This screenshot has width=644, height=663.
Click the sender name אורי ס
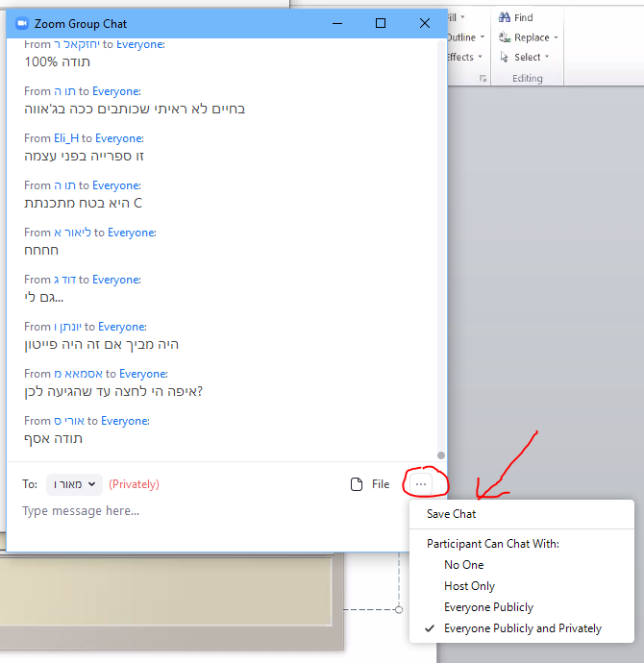click(x=69, y=421)
